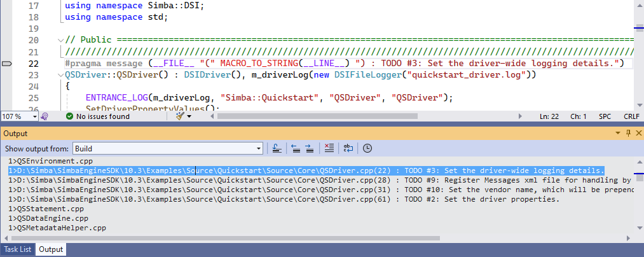
Task: Go to previous message in Output
Action: (x=296, y=148)
